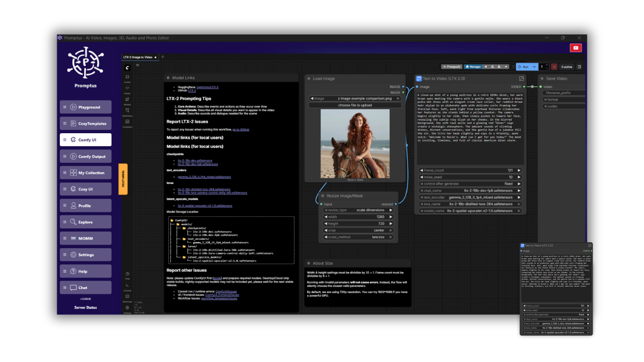Click the expand icon on Text to Video node
Image resolution: width=644 pixels, height=362 pixels.
pyautogui.click(x=521, y=78)
